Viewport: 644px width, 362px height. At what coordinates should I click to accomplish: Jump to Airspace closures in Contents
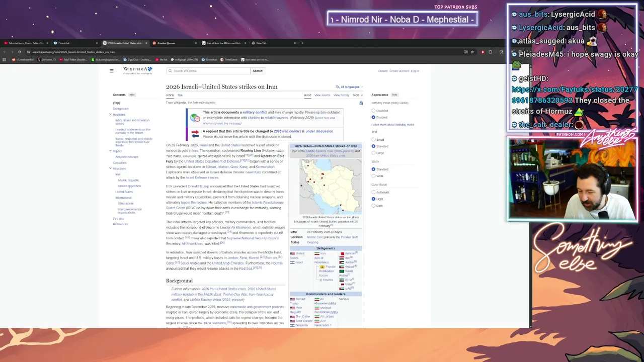[x=127, y=157]
